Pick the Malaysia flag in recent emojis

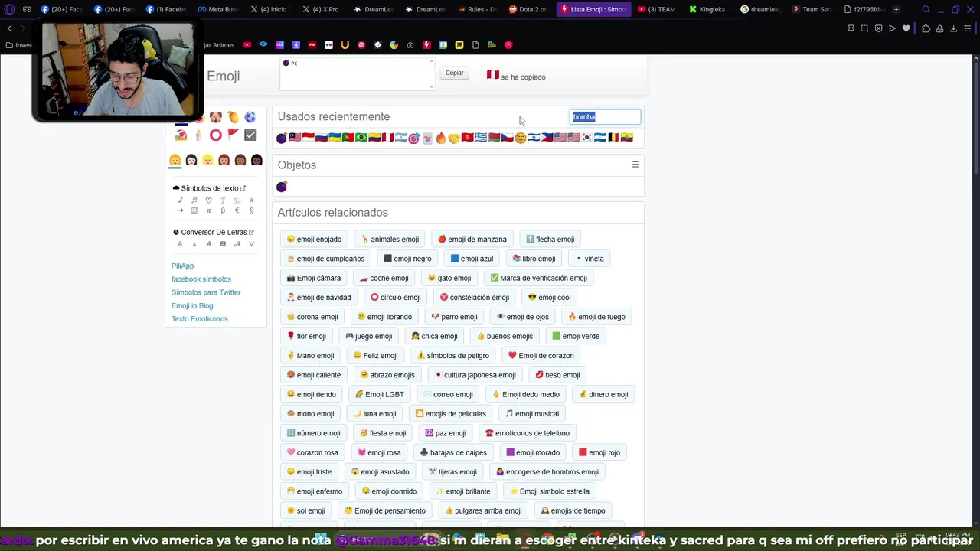[295, 138]
